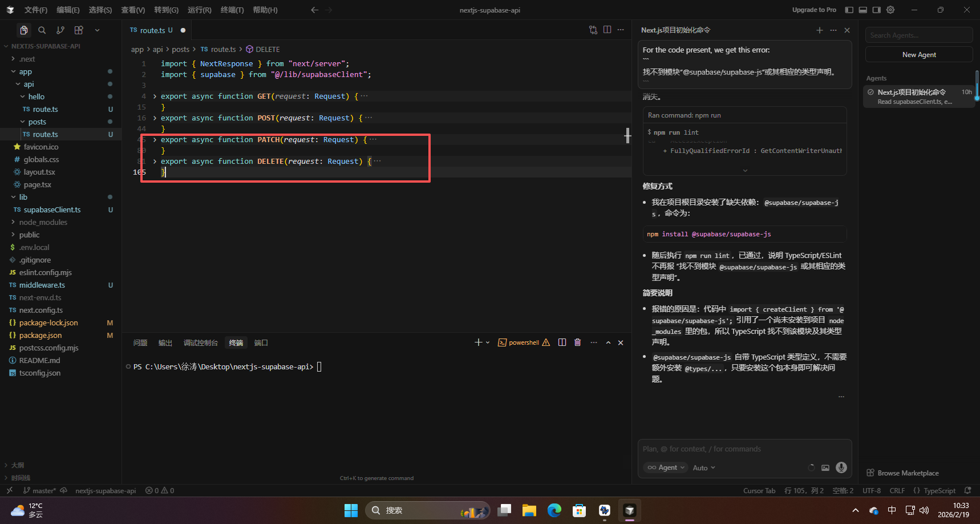Viewport: 980px width, 524px height.
Task: Split the editor to the right
Action: point(607,30)
